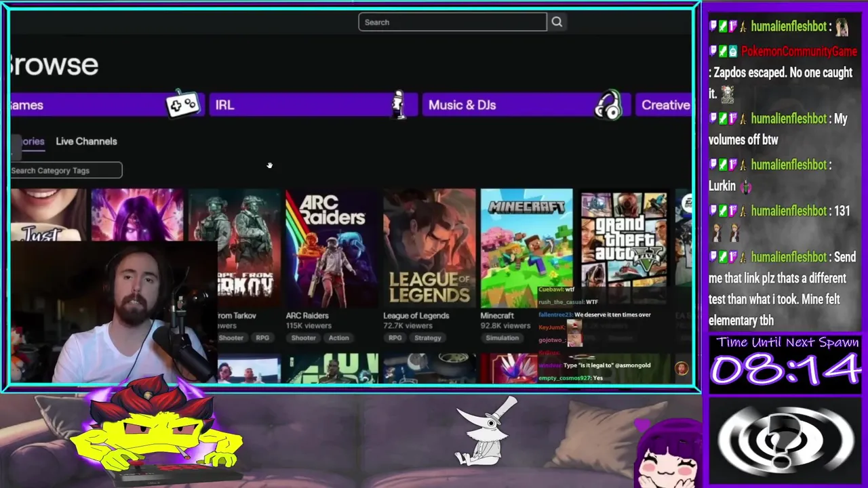The image size is (868, 488).
Task: Click the headphones icon on Music & DJs
Action: tap(608, 105)
